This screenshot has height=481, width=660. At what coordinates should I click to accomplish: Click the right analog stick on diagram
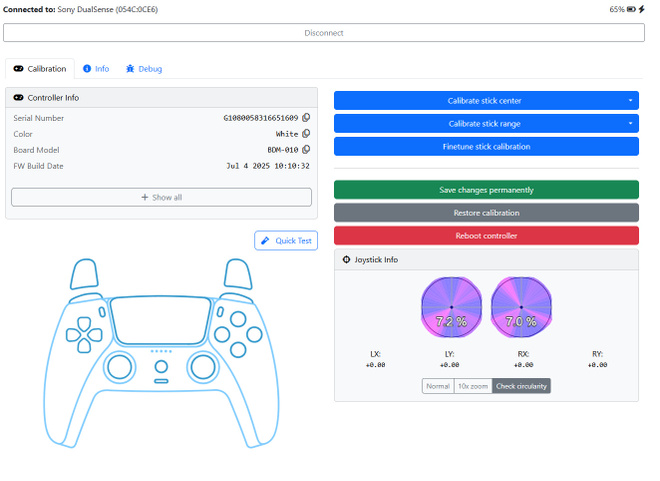(x=203, y=367)
